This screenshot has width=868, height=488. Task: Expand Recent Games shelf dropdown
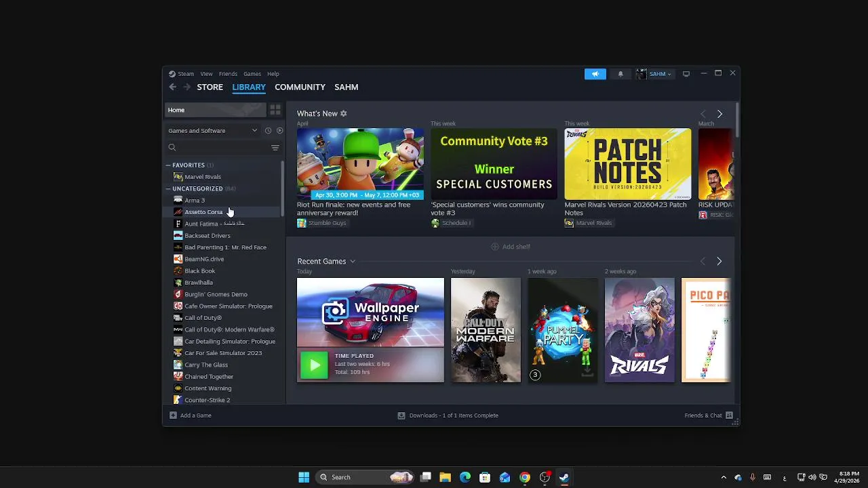click(352, 262)
